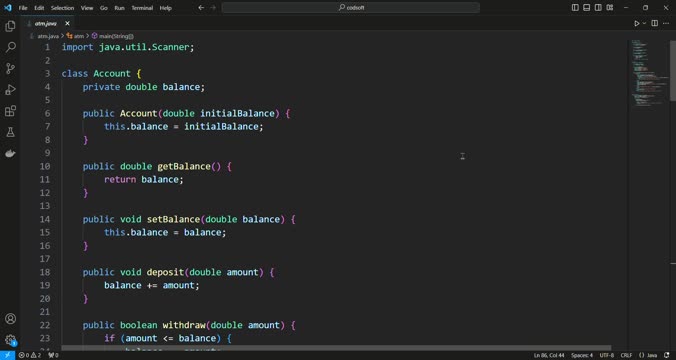Open the Explorer view in activity bar
The height and width of the screenshot is (360, 676).
click(x=10, y=26)
